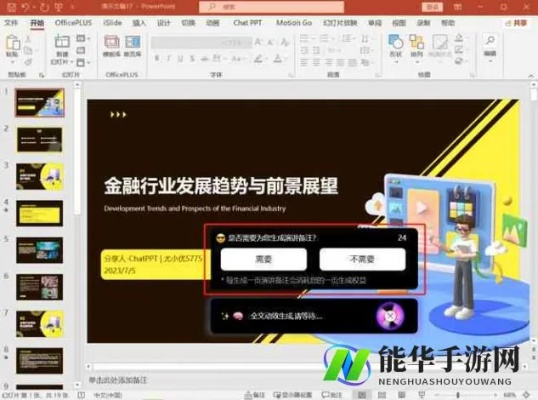Select slide 5 thumbnail
Image resolution: width=538 pixels, height=400 pixels.
tap(39, 250)
